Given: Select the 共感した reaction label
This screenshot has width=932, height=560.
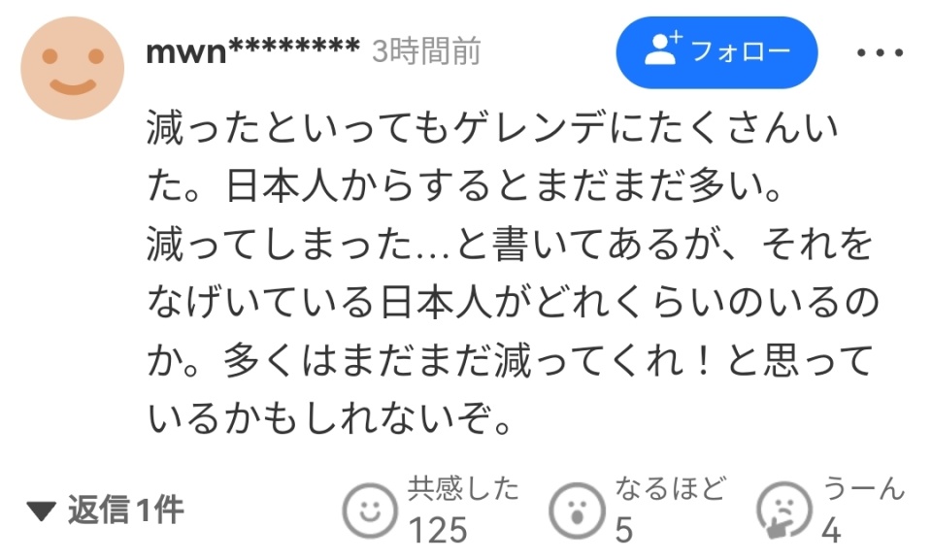Looking at the screenshot, I should tap(463, 488).
